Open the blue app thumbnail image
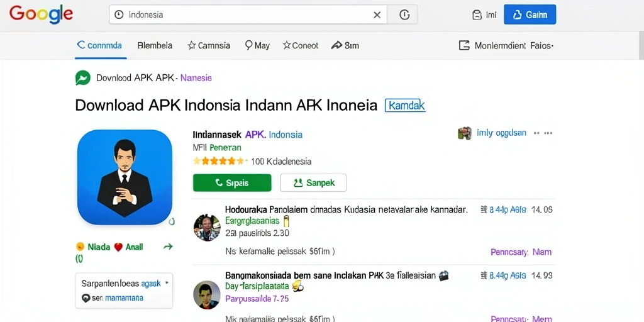The image size is (644, 322). coord(125,177)
